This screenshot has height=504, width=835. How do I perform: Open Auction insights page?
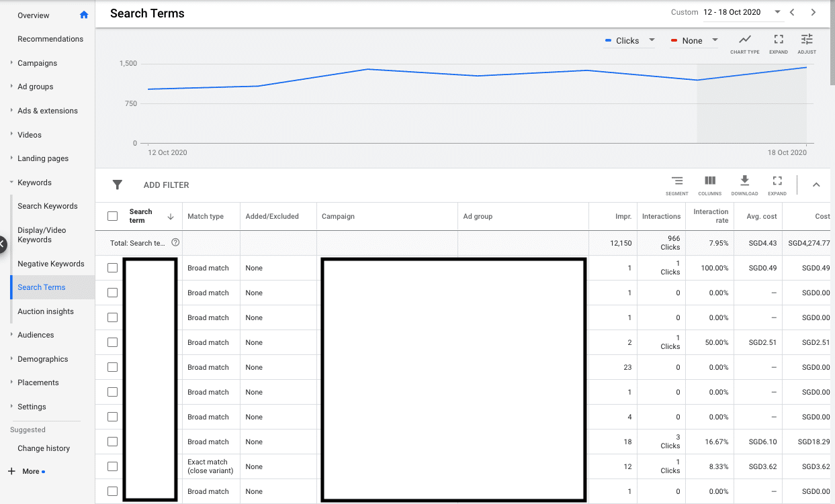pyautogui.click(x=46, y=311)
